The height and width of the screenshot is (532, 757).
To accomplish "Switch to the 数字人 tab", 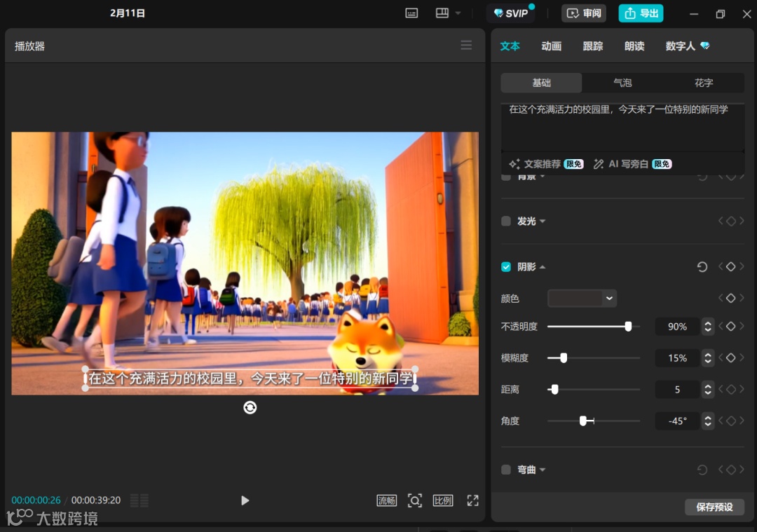I will pyautogui.click(x=688, y=46).
